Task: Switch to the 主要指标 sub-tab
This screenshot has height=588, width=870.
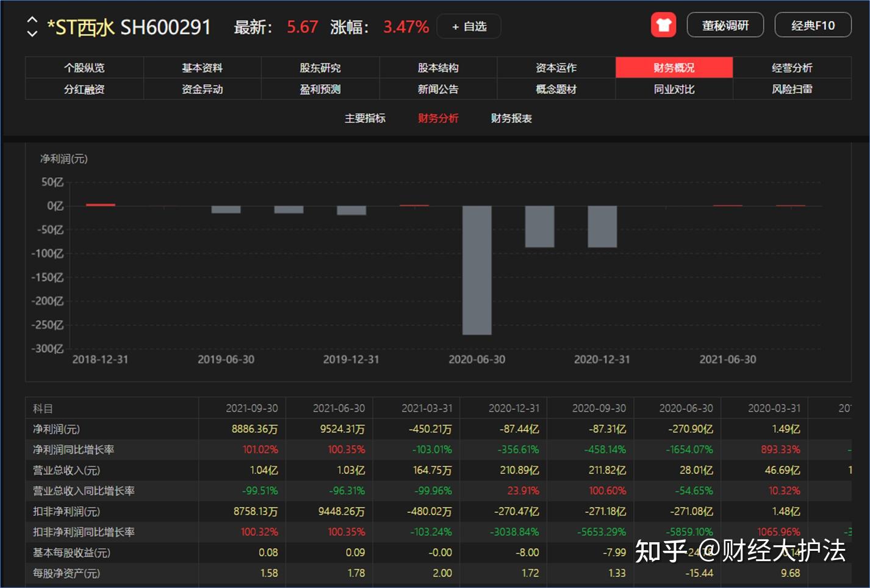Action: (365, 118)
